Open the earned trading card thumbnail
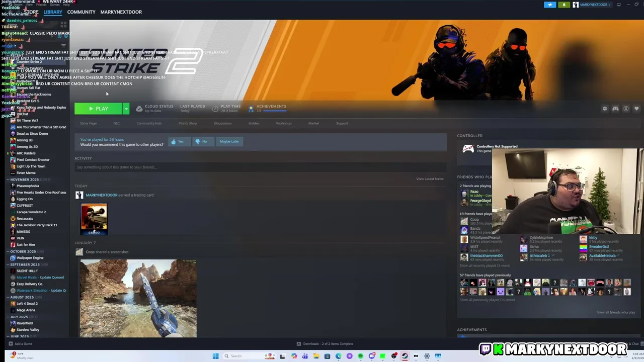The width and height of the screenshot is (644, 362). click(94, 219)
